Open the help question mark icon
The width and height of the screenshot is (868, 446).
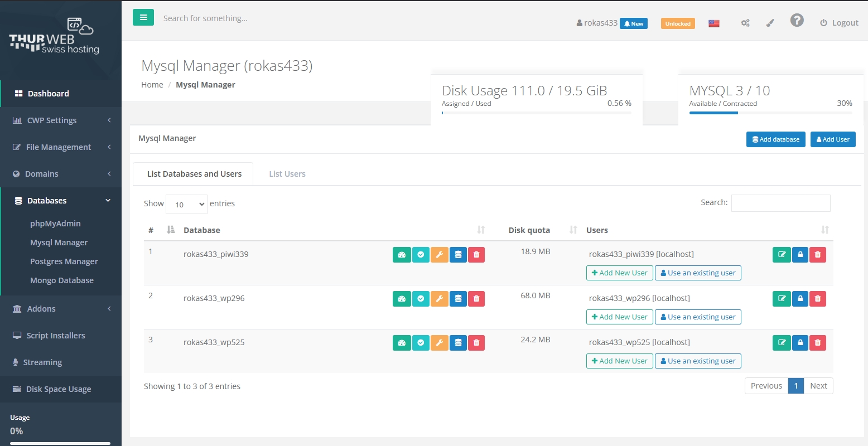pyautogui.click(x=797, y=21)
